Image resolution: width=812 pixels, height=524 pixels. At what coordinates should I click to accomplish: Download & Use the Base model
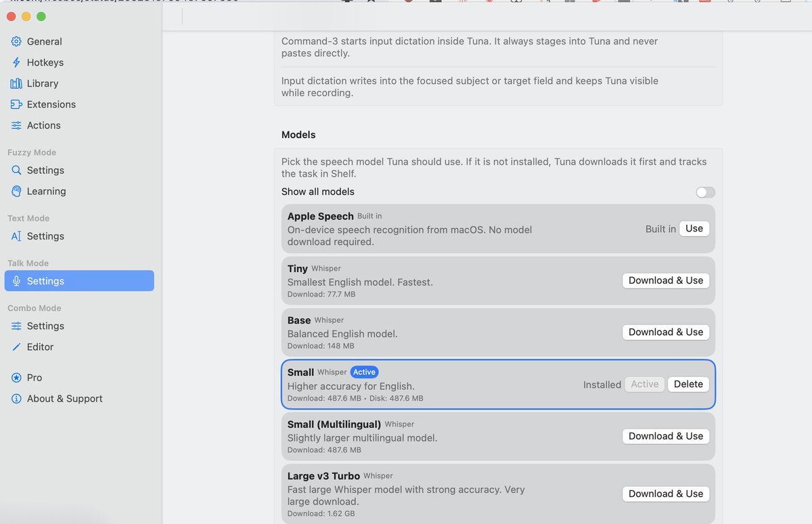tap(666, 332)
